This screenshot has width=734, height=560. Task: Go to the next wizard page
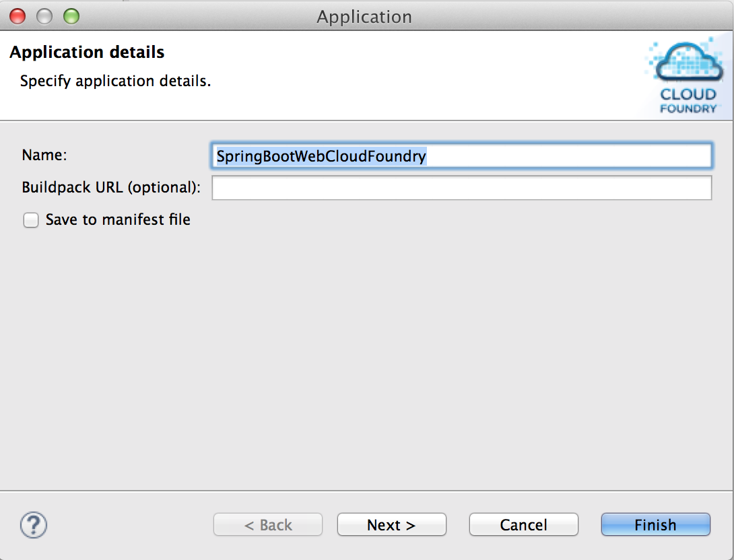click(391, 525)
